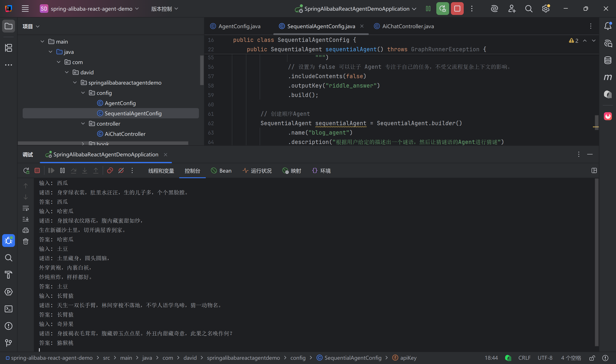Open the Code With Me user icon
Screen dimensions: 616x364
point(512,9)
